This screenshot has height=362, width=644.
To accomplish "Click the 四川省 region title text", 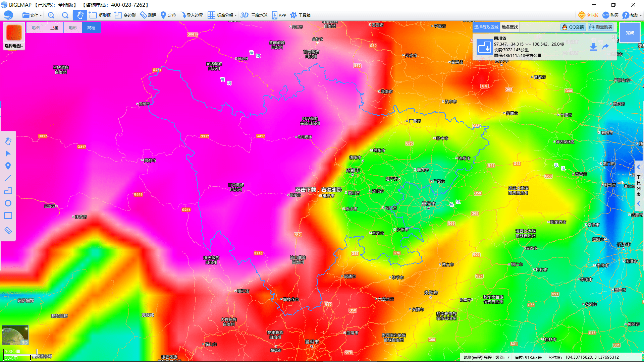I will pyautogui.click(x=500, y=39).
